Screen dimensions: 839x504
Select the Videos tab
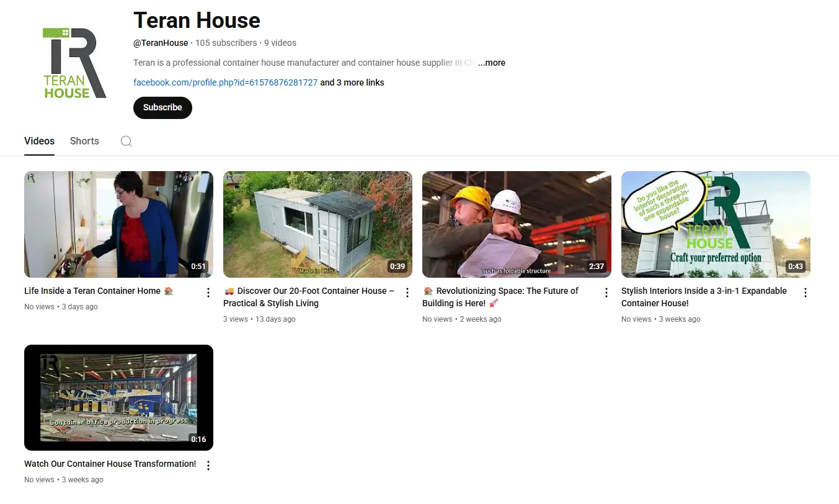pos(39,141)
